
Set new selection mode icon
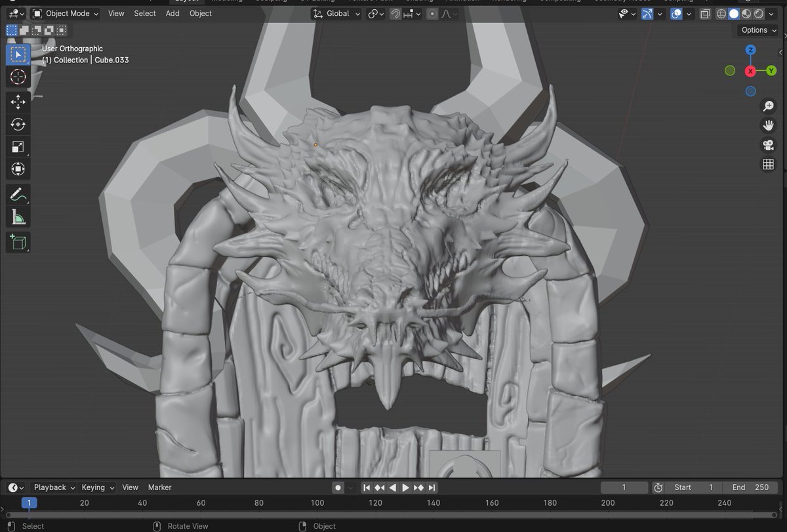11,30
